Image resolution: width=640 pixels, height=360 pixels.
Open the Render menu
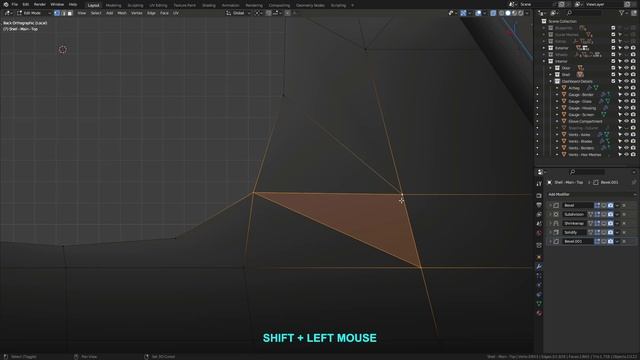coord(40,4)
